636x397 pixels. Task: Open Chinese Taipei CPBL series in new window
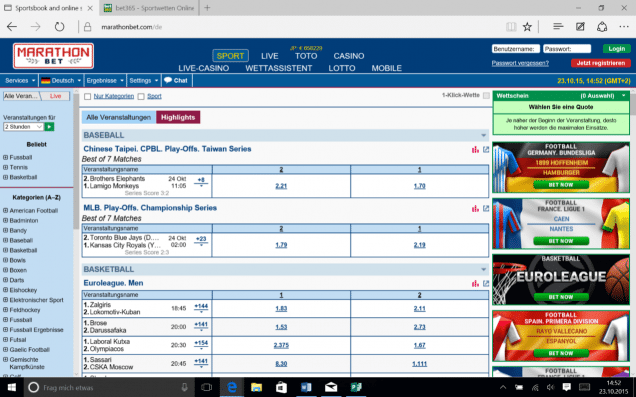coord(486,150)
